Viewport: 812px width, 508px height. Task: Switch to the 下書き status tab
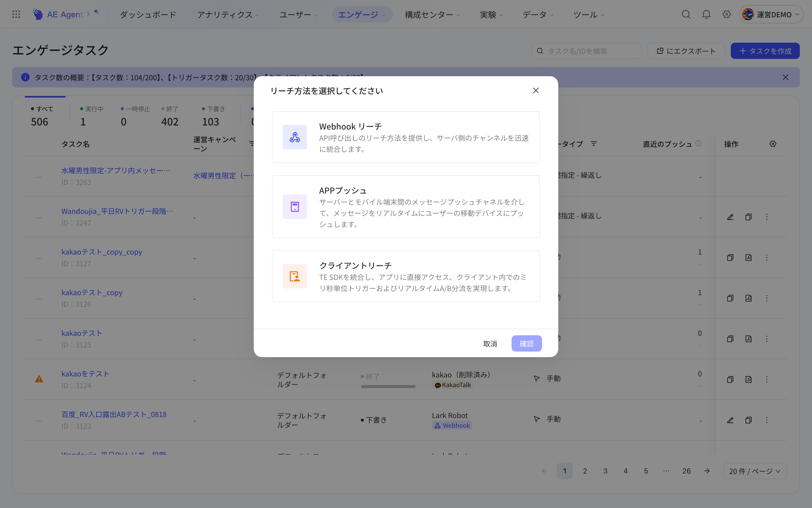pos(213,116)
